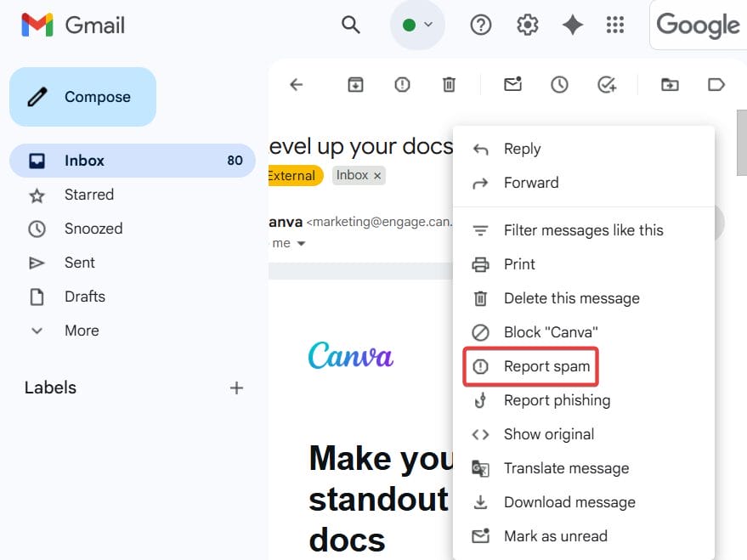Choose Block "Canva" option
747x560 pixels.
tap(584, 332)
